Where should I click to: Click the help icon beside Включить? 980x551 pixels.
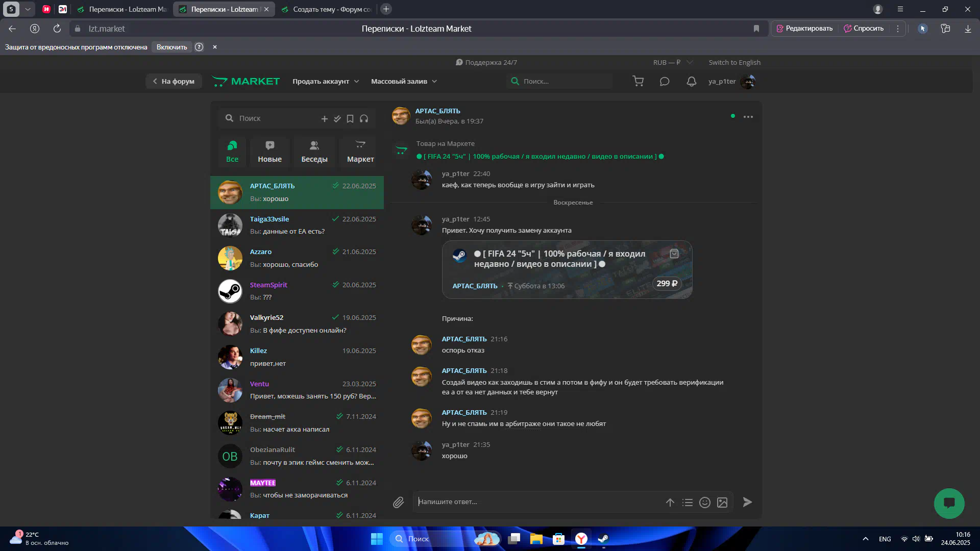[199, 47]
